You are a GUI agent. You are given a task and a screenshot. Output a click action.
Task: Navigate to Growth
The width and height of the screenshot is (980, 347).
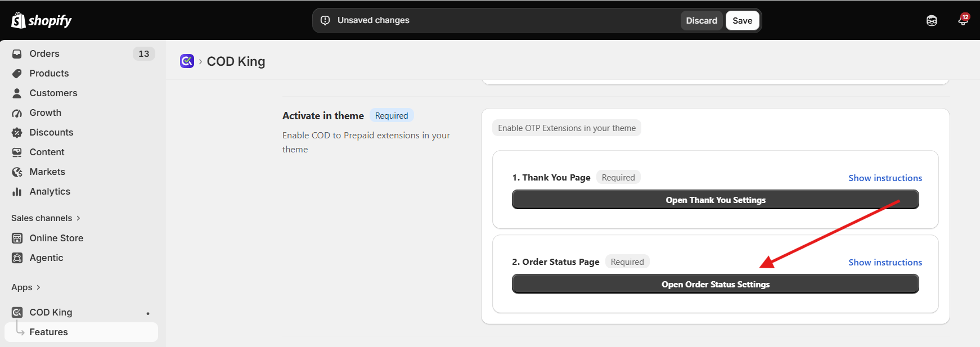[x=46, y=113]
